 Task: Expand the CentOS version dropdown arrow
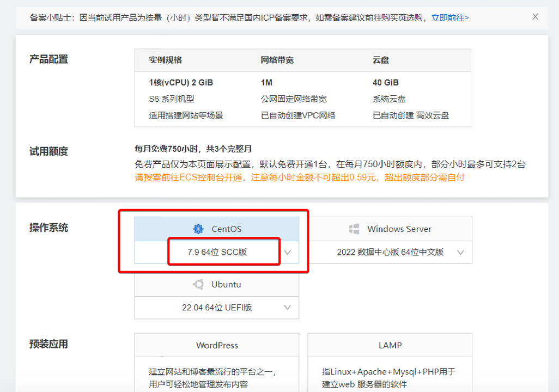(287, 252)
